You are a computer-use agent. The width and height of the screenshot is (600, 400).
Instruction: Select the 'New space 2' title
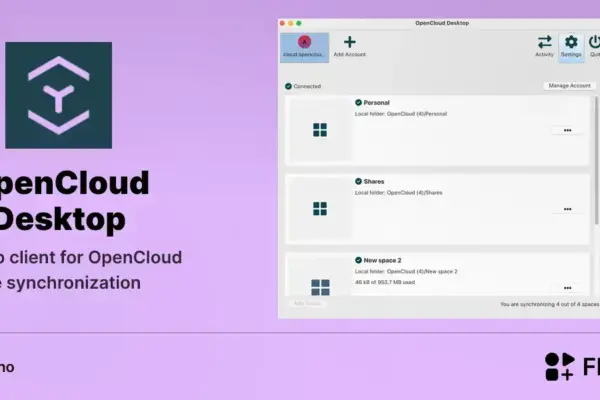click(x=382, y=260)
